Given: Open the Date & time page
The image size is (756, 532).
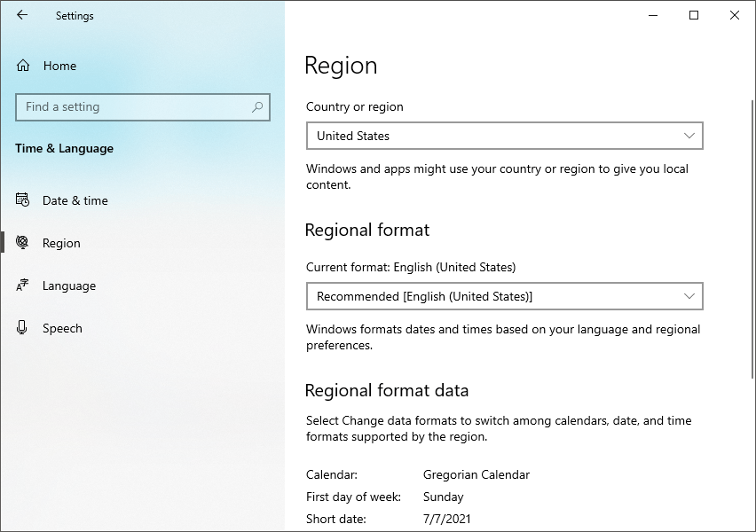Looking at the screenshot, I should pyautogui.click(x=142, y=200).
